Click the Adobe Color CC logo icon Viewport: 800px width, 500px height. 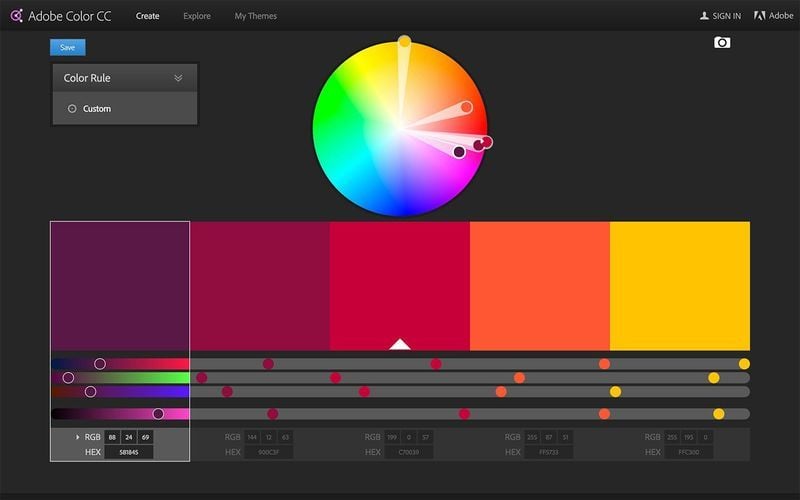point(16,16)
